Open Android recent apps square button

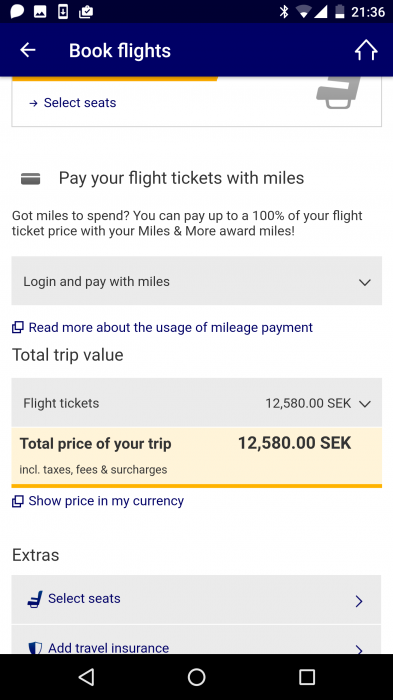pos(307,677)
